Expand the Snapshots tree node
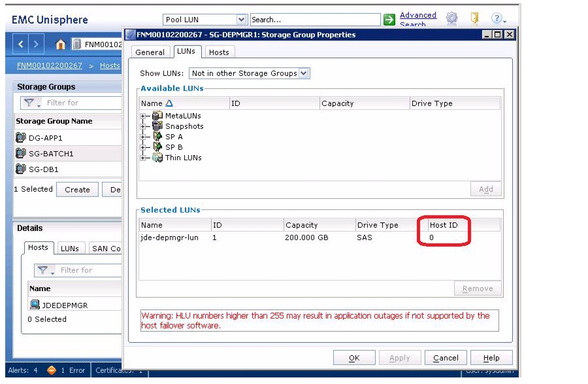The image size is (588, 384). (x=143, y=126)
